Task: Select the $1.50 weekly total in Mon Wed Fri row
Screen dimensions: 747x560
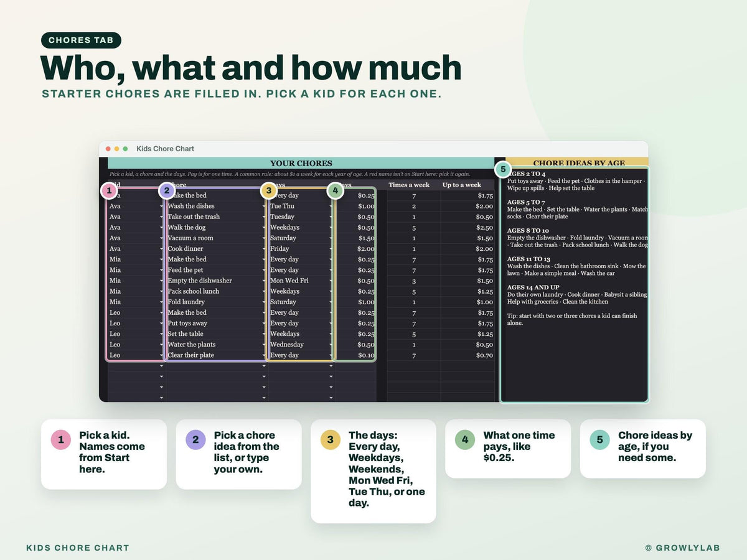Action: [x=484, y=281]
